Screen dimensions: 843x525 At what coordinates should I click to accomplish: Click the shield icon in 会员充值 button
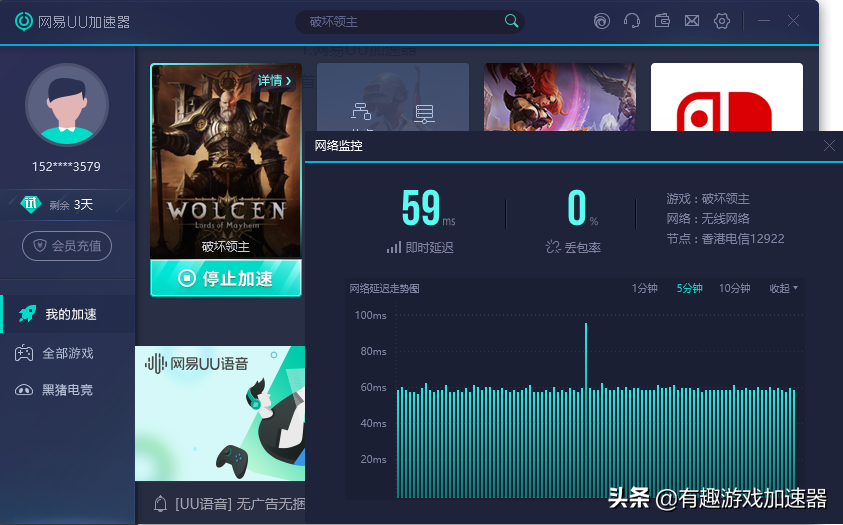(40, 246)
